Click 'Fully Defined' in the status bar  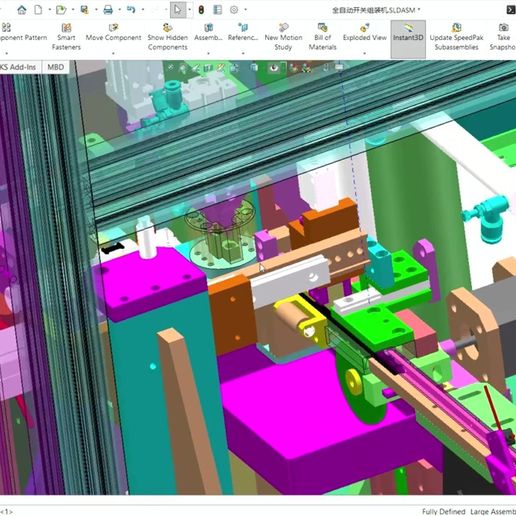point(443,511)
